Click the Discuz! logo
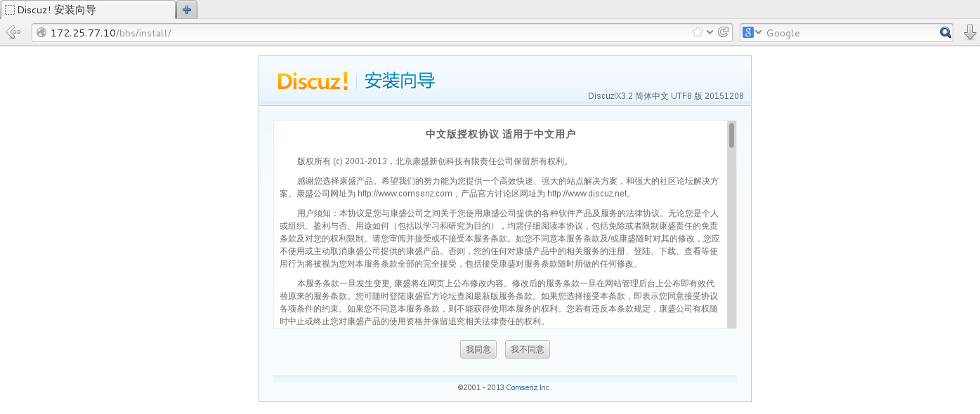980x414 pixels. pyautogui.click(x=313, y=81)
